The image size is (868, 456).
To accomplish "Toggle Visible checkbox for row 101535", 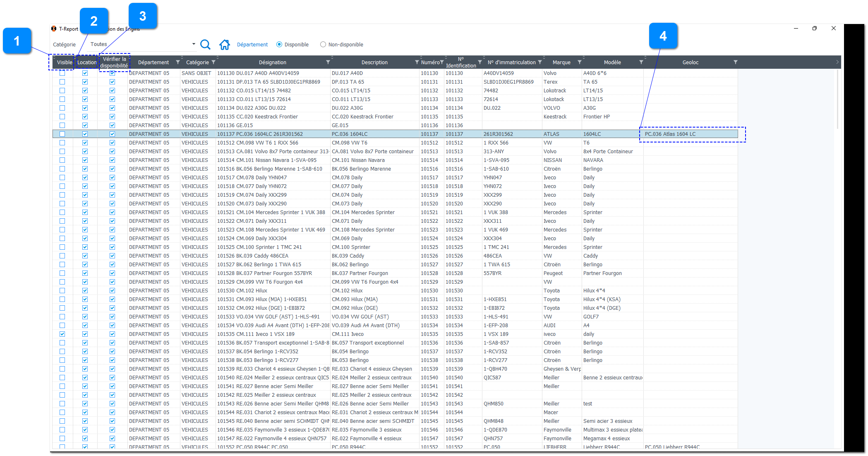I will click(62, 334).
